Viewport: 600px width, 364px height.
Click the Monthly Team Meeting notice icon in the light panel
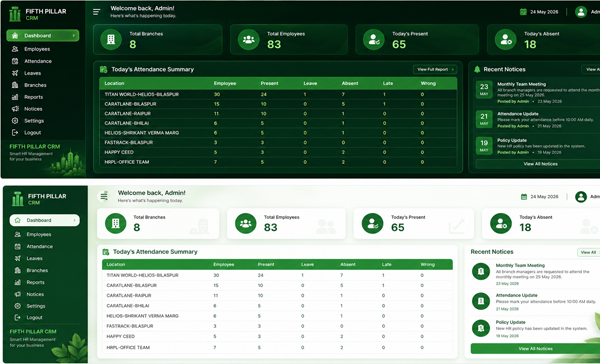tap(481, 271)
